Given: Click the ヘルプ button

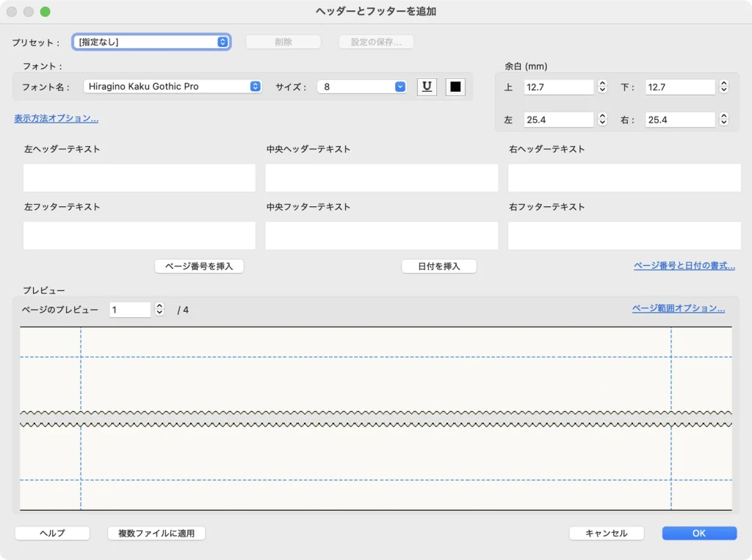Looking at the screenshot, I should click(52, 533).
